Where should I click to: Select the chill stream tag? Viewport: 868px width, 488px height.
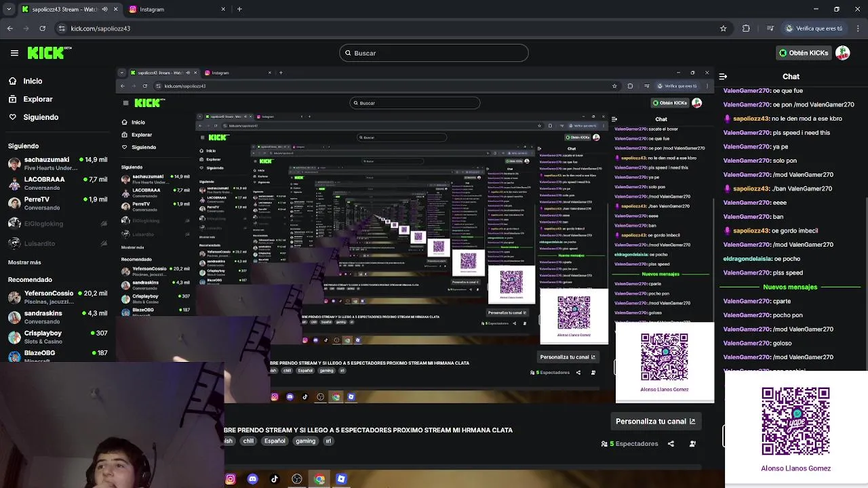tap(248, 441)
